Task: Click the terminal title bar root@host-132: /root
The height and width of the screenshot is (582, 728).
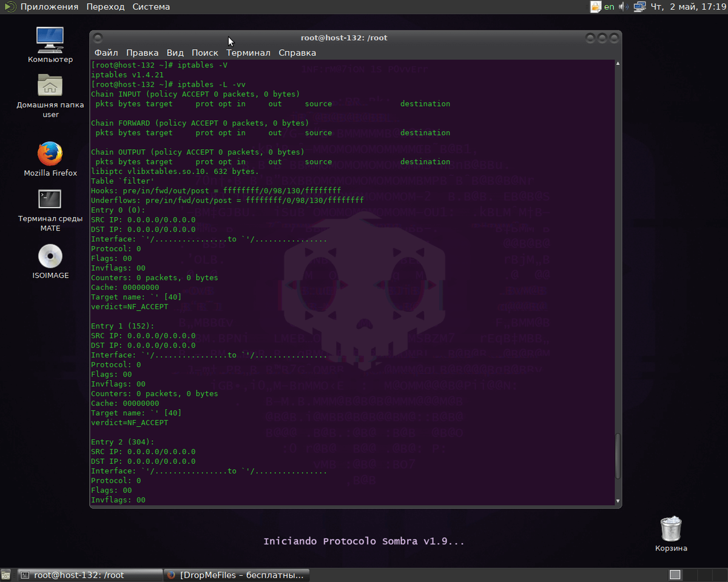Action: click(x=344, y=38)
